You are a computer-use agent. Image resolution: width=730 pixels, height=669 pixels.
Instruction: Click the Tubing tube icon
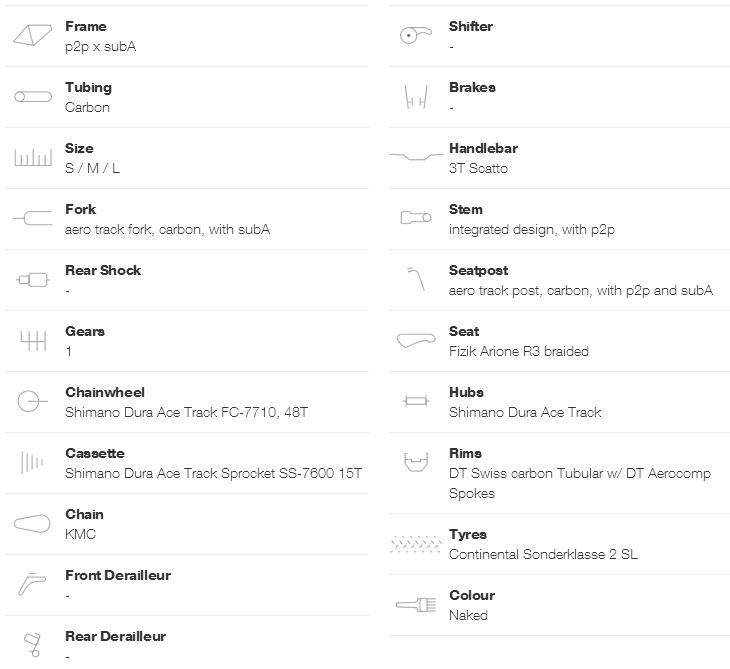32,97
